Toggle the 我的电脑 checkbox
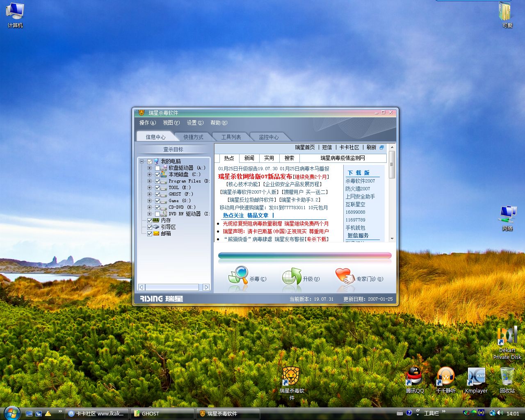Image resolution: width=525 pixels, height=420 pixels. pos(150,162)
